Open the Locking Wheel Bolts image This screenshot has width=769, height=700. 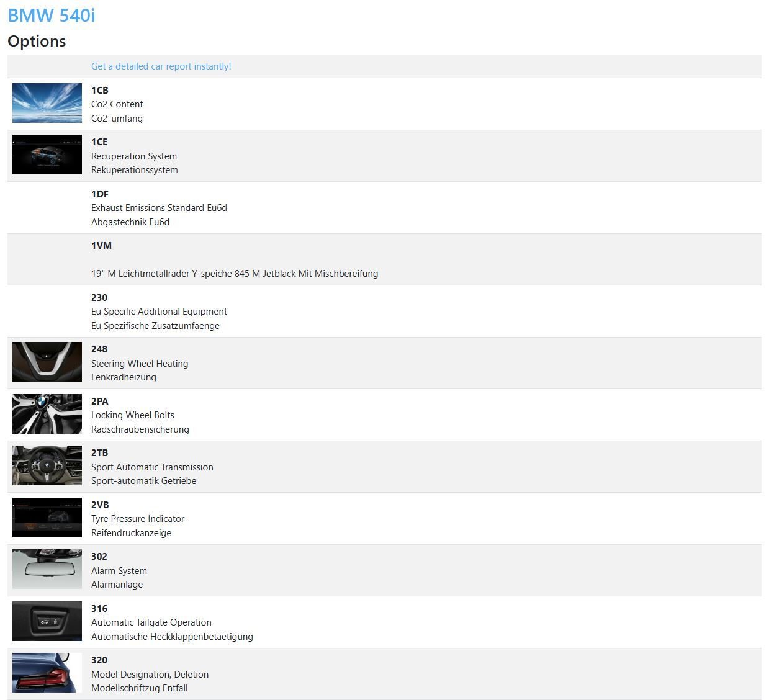pyautogui.click(x=47, y=414)
